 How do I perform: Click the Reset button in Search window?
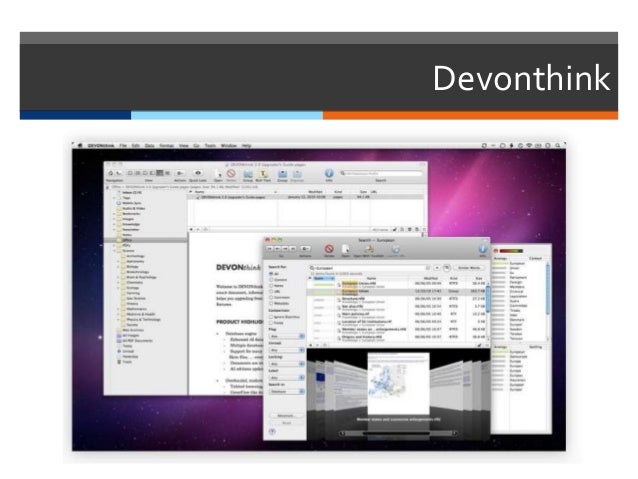point(286,423)
